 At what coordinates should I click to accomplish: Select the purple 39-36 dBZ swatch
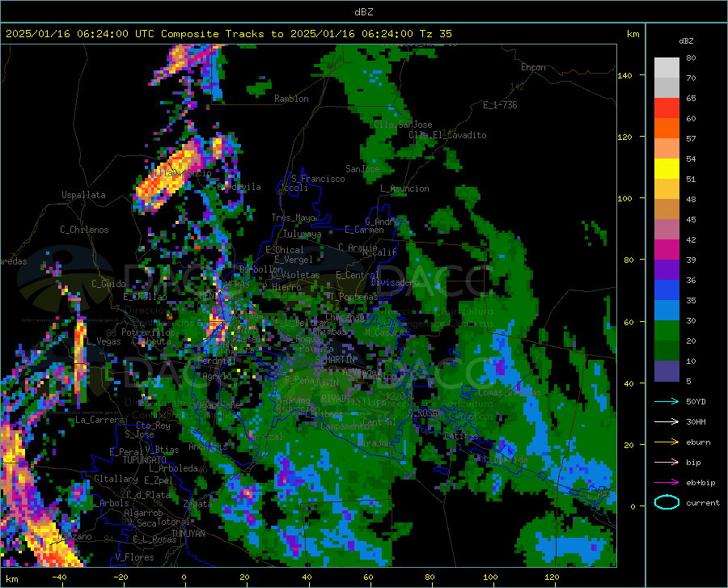click(667, 270)
